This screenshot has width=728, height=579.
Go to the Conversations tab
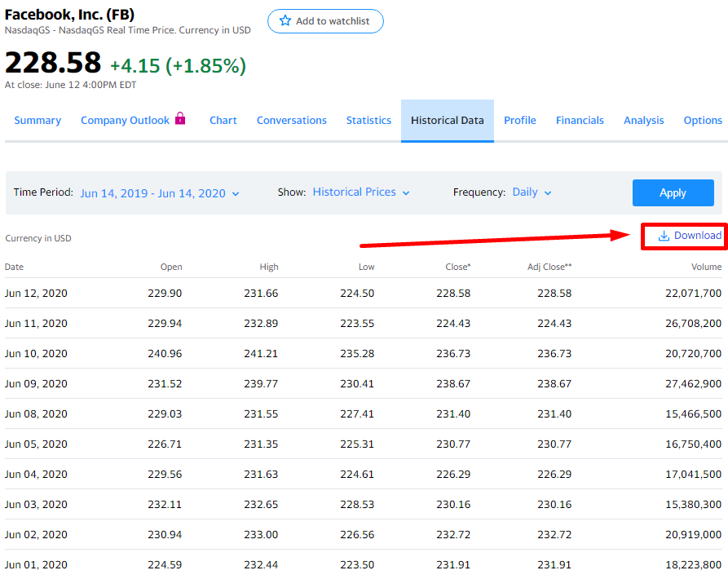point(291,121)
